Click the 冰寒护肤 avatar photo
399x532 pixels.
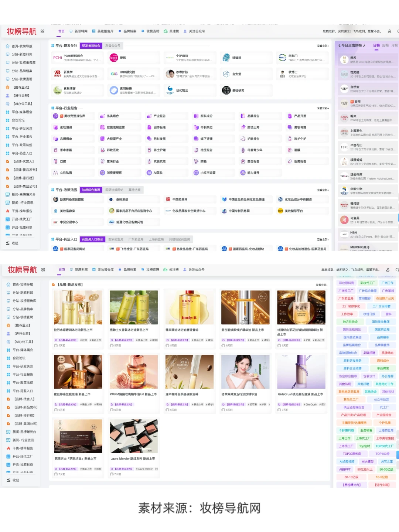click(x=170, y=74)
